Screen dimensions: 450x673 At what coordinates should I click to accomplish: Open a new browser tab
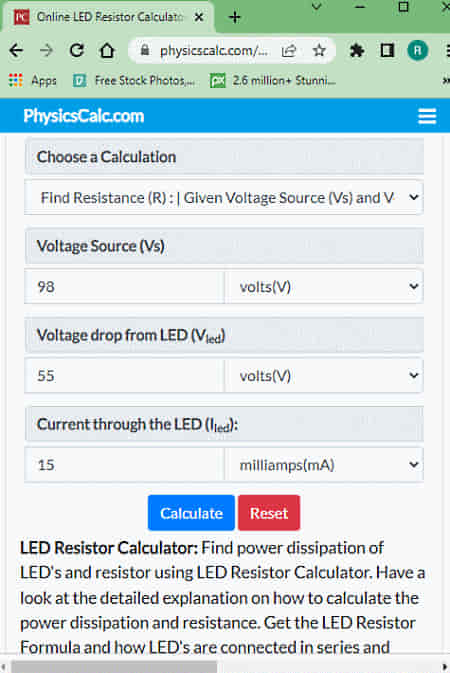pyautogui.click(x=235, y=17)
